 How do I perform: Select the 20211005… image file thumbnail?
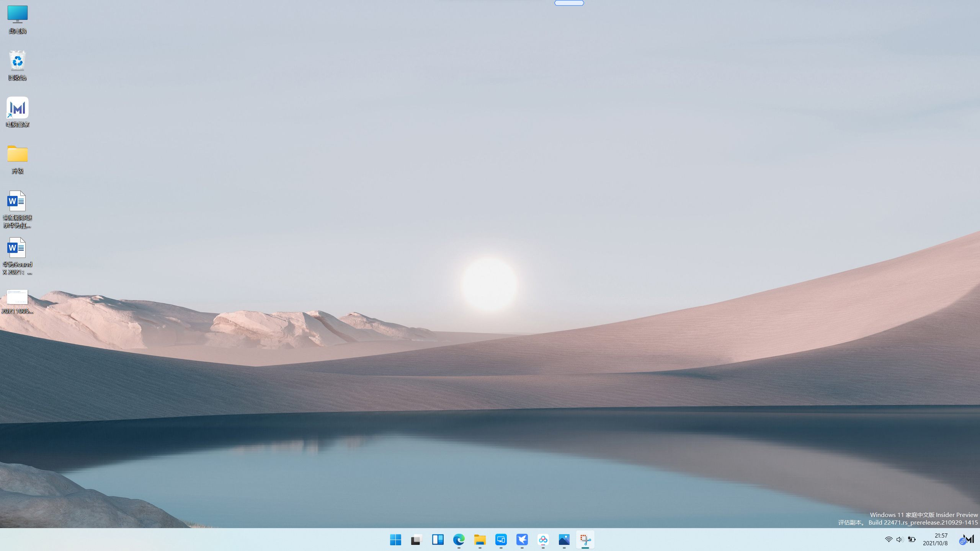click(17, 302)
